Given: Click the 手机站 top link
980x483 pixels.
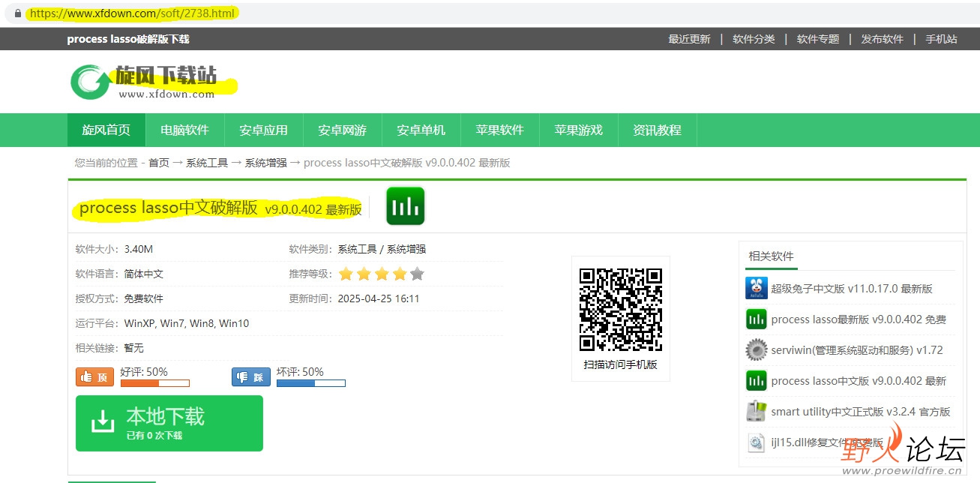Looking at the screenshot, I should coord(941,39).
